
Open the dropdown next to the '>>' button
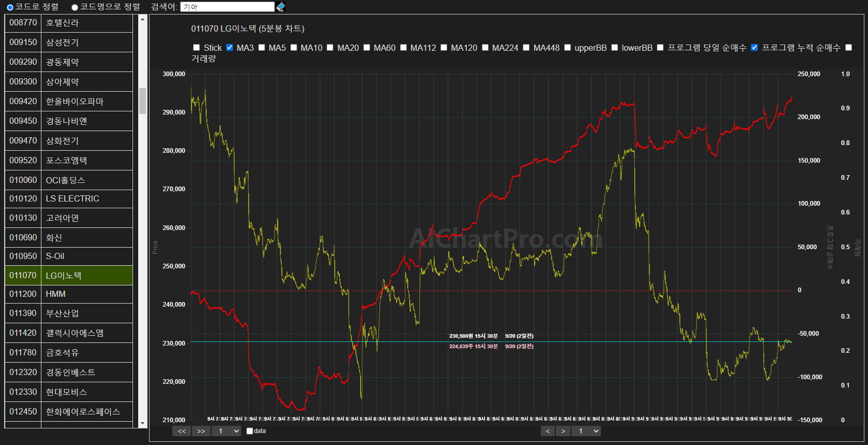pyautogui.click(x=226, y=431)
